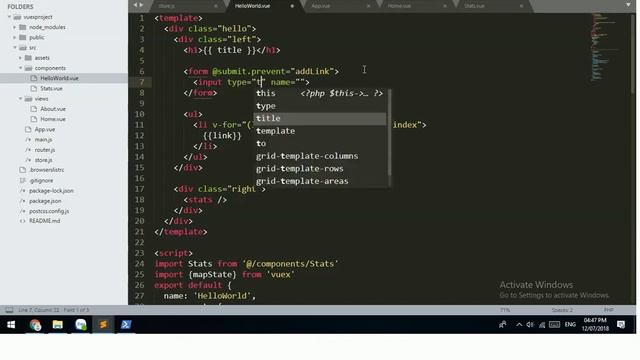Choose 'grid-template-columns' autocomplete suggestion

(320, 156)
